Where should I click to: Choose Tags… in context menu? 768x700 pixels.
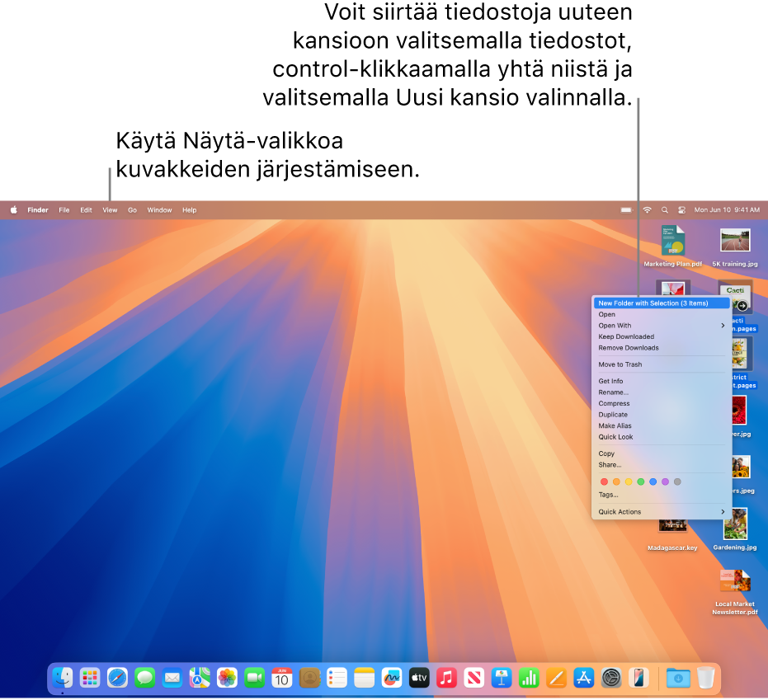(x=662, y=495)
